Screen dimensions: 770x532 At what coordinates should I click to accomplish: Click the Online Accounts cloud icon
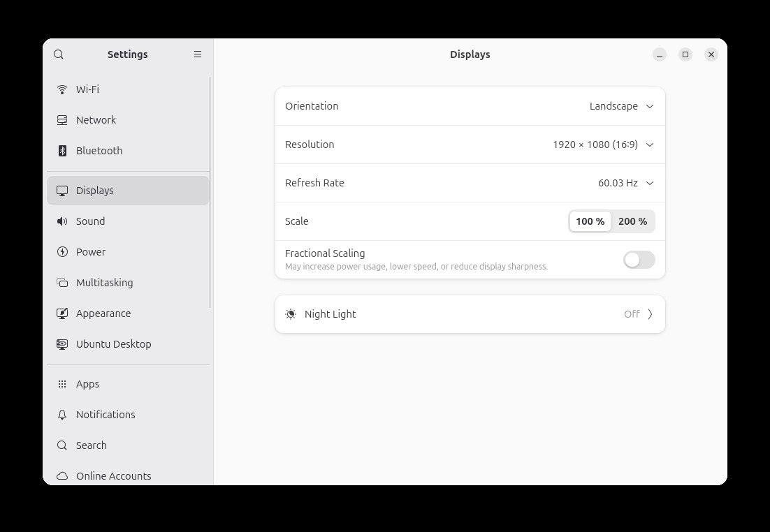point(62,476)
